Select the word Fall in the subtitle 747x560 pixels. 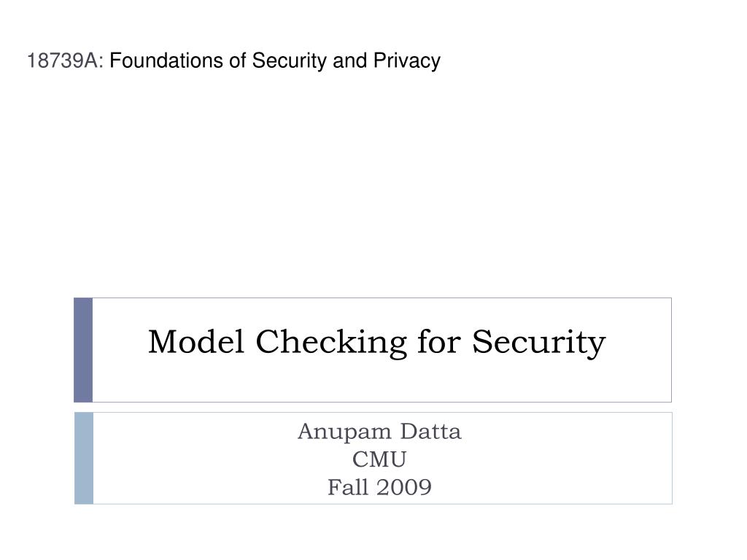click(348, 487)
